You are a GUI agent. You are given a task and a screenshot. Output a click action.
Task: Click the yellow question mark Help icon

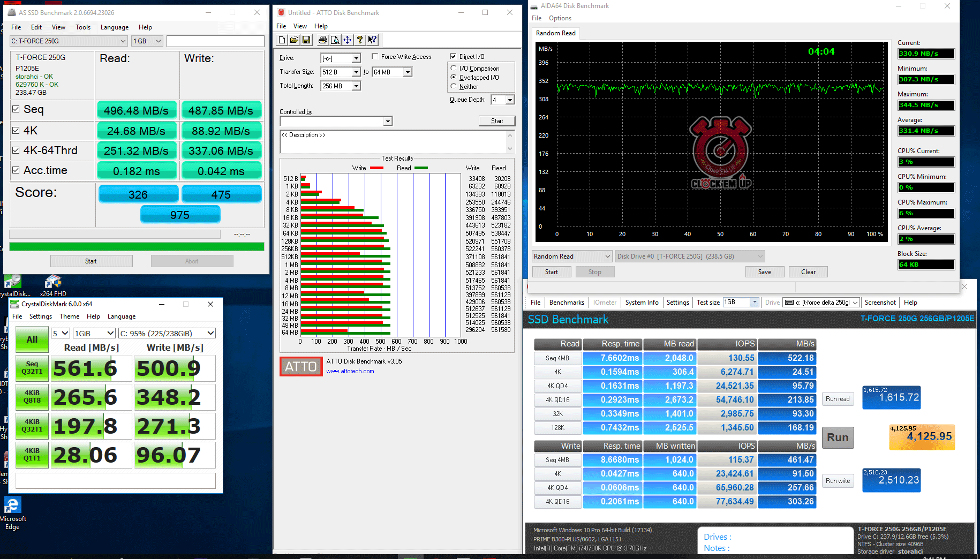point(360,40)
